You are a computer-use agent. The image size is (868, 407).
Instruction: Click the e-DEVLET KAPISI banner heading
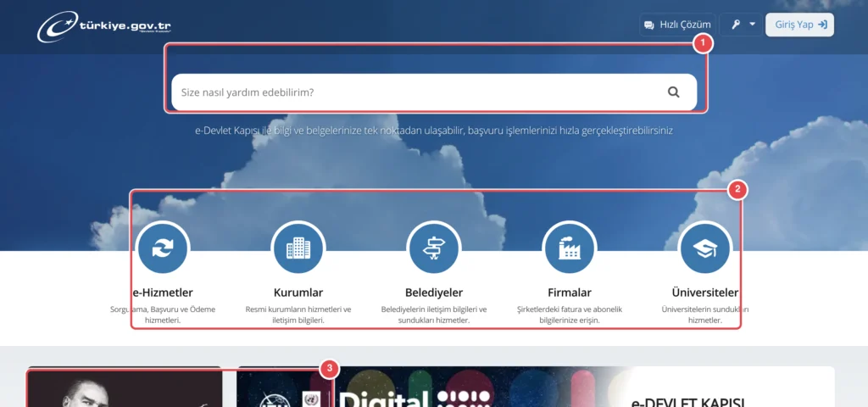688,403
